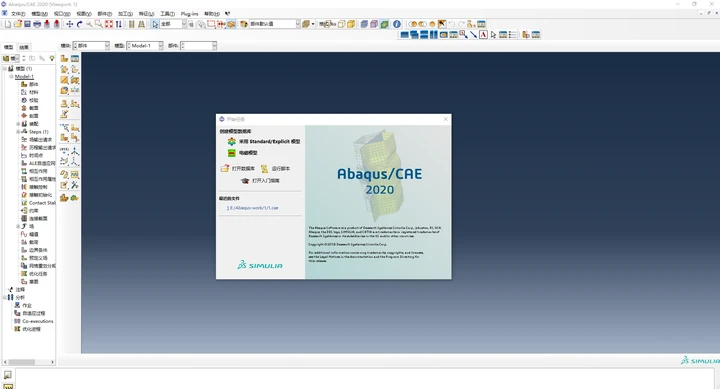720x389 pixels.
Task: Open the 帮助 Help menu
Action: coord(212,14)
